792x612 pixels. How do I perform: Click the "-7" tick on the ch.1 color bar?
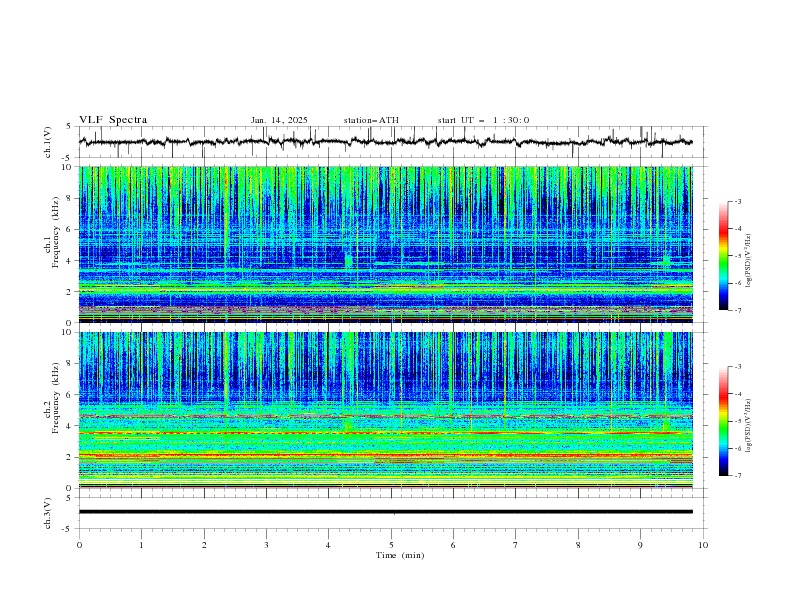point(737,311)
